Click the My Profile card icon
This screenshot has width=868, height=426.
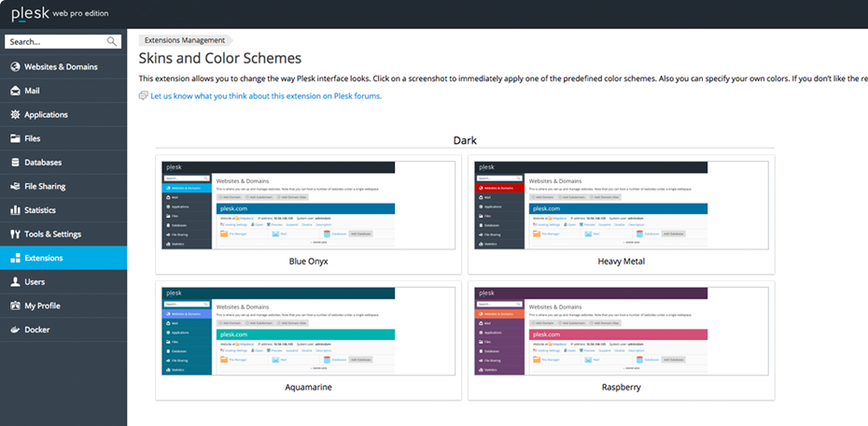pyautogui.click(x=16, y=305)
